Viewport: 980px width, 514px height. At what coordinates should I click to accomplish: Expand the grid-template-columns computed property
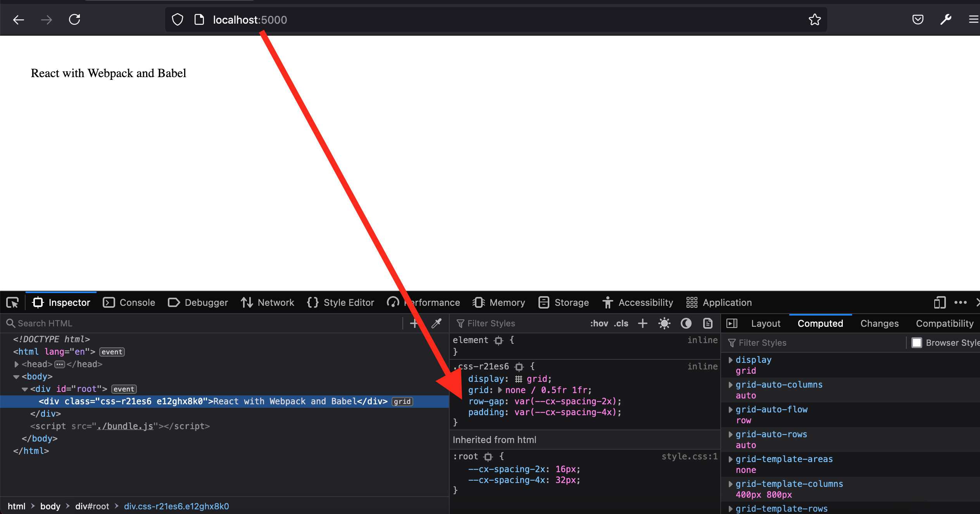pyautogui.click(x=730, y=484)
